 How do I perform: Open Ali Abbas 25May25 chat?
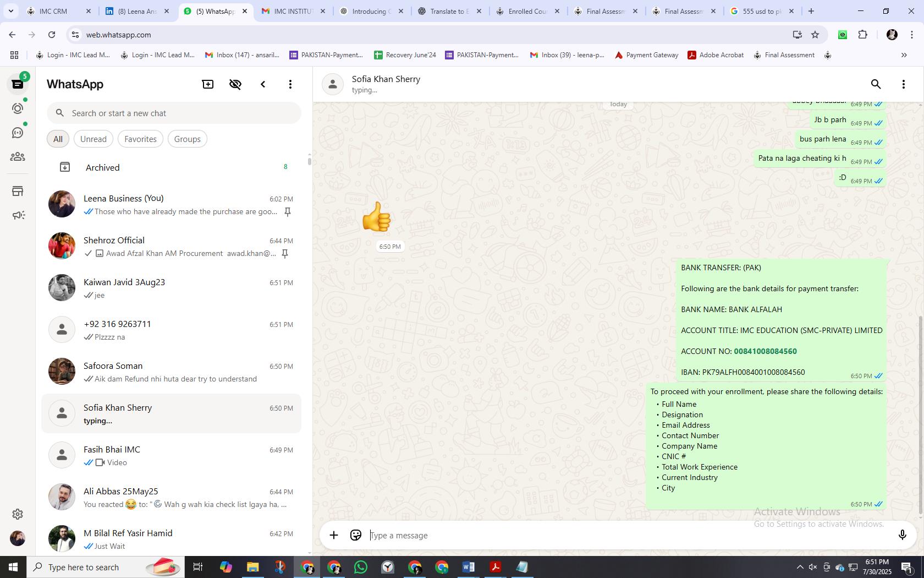pos(172,497)
